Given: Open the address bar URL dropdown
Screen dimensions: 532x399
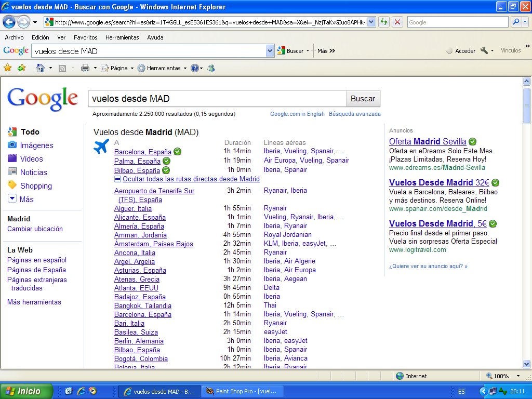Looking at the screenshot, I should pos(371,22).
